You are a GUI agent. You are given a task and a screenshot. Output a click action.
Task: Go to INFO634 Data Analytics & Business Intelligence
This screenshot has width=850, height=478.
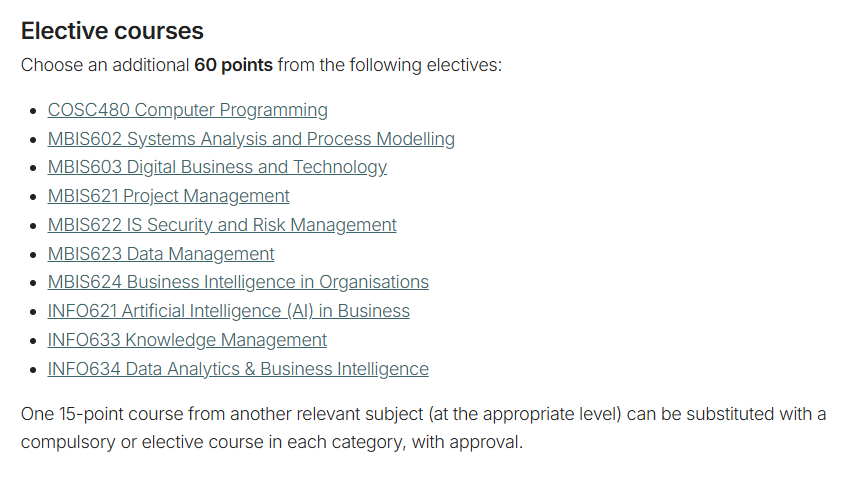coord(238,369)
